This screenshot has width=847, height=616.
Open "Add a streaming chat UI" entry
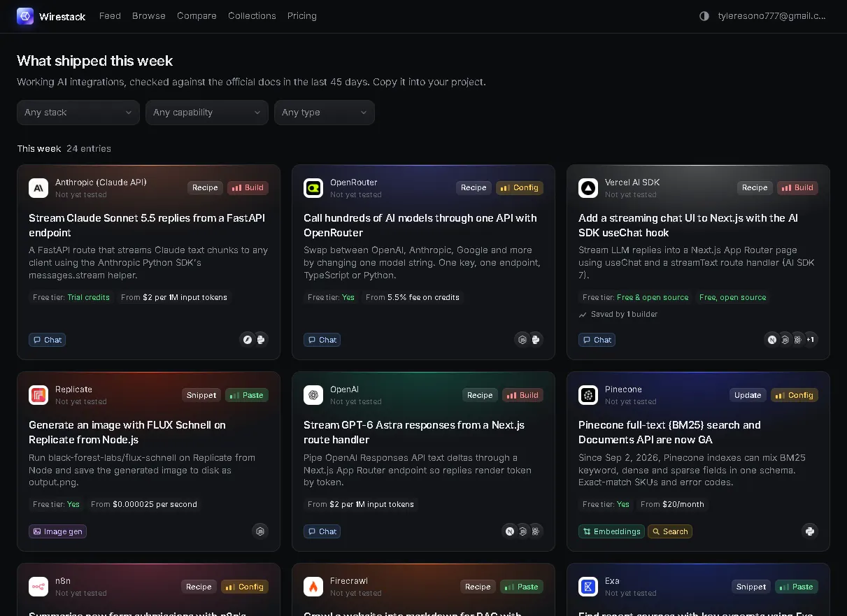pos(688,225)
